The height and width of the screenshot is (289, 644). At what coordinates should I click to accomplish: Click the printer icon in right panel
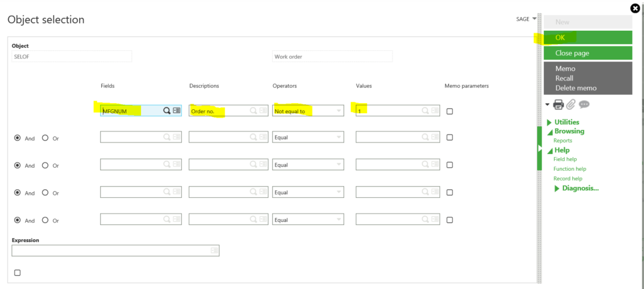[x=558, y=104]
